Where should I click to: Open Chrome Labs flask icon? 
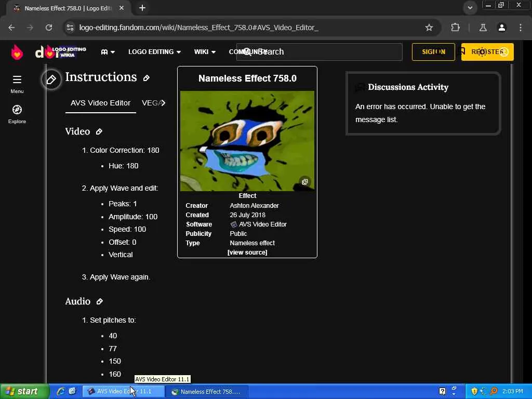click(483, 28)
